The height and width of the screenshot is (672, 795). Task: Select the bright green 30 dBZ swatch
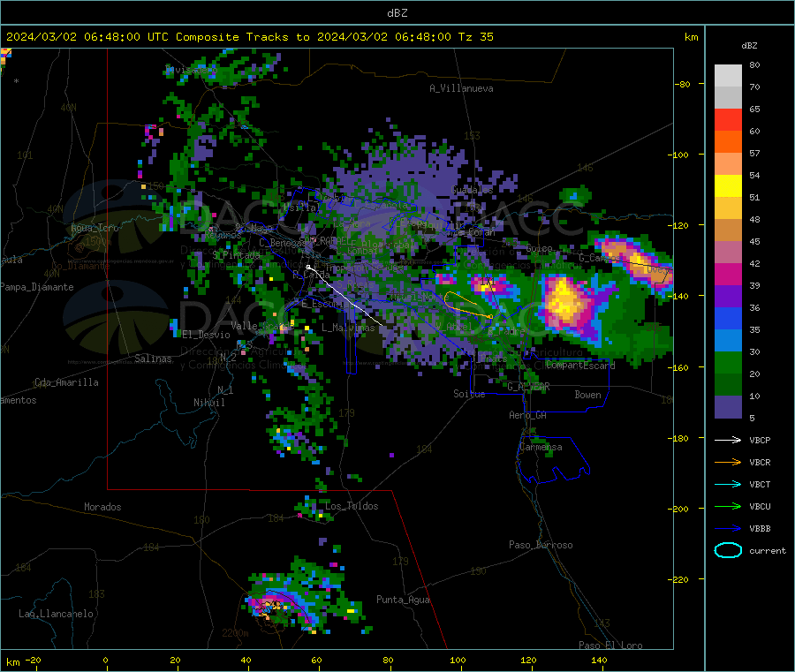pyautogui.click(x=728, y=362)
